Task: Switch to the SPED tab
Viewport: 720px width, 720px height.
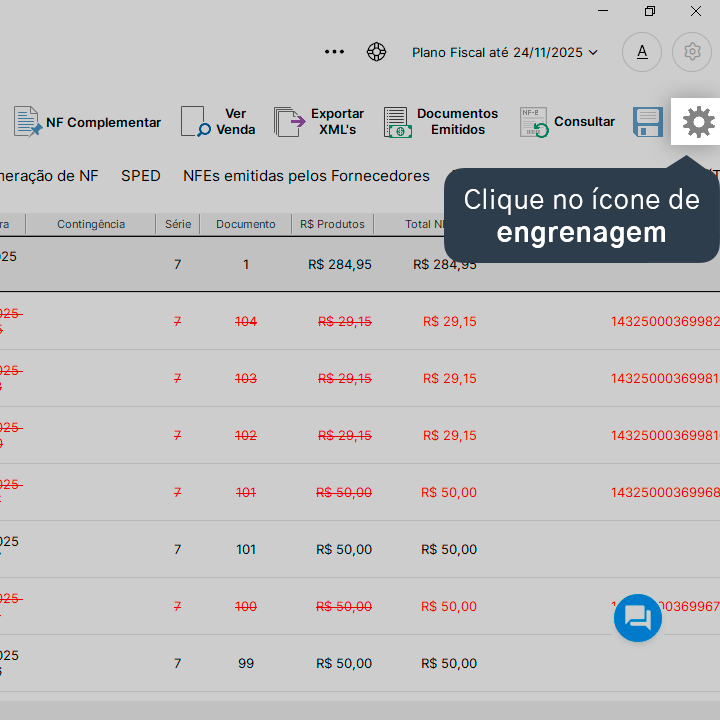Action: [x=141, y=176]
